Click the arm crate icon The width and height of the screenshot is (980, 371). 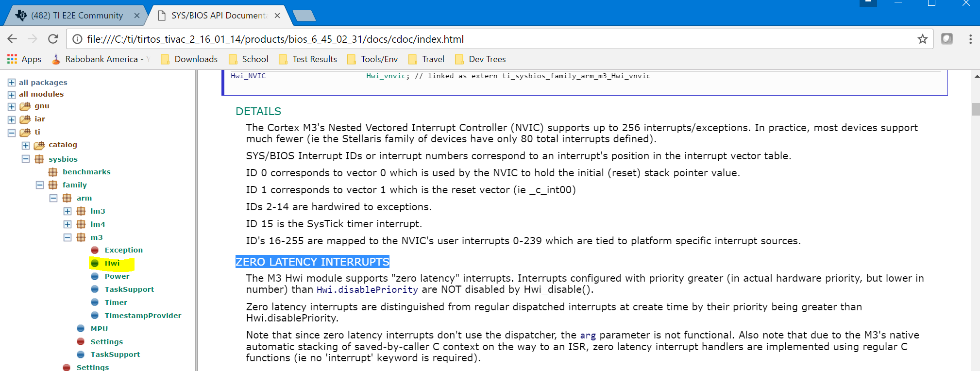pos(67,198)
